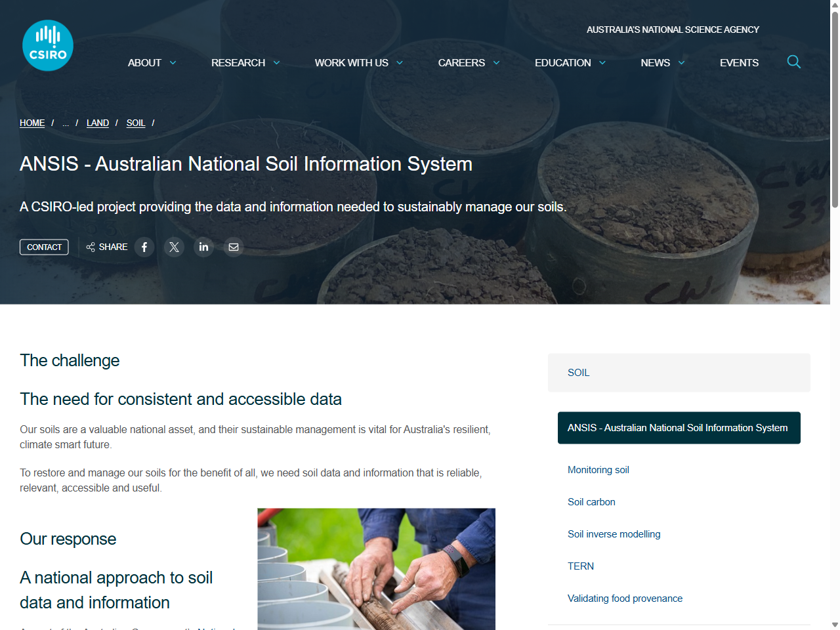The width and height of the screenshot is (840, 630).
Task: Open the TERN sidebar link
Action: (x=581, y=566)
